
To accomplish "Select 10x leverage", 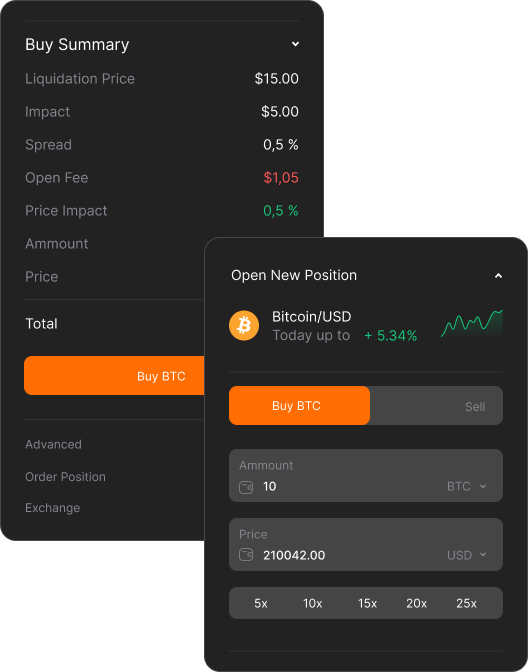I will (313, 603).
